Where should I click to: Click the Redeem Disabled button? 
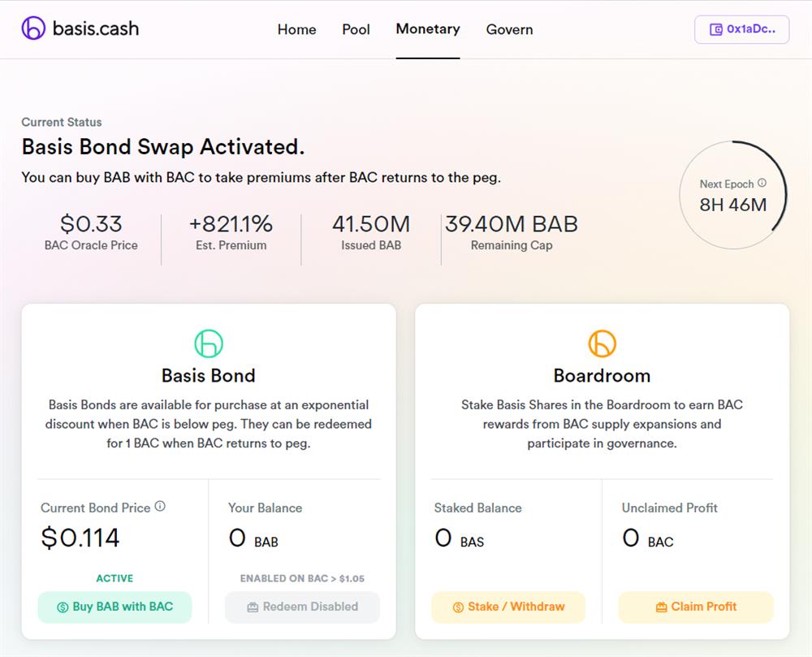pyautogui.click(x=302, y=607)
